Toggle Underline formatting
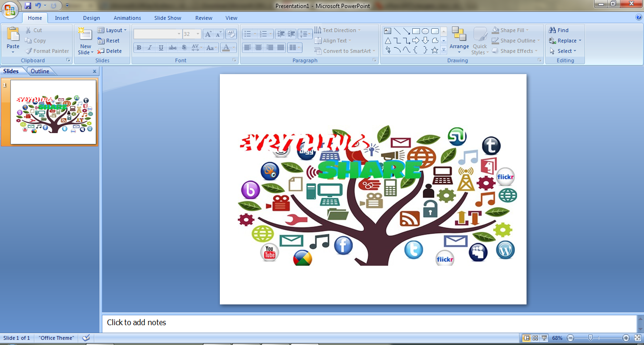The height and width of the screenshot is (345, 644). point(161,48)
